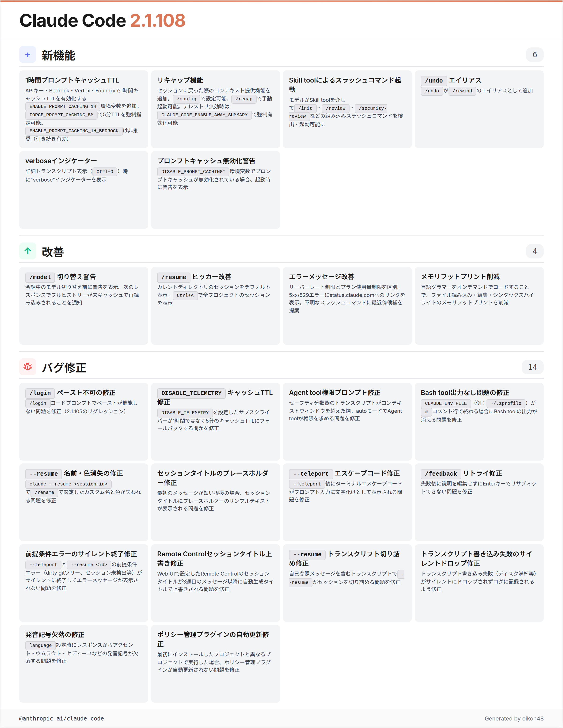563x728 pixels.
Task: Click the --resume 名前・色消失の修正 title
Action: pyautogui.click(x=74, y=474)
